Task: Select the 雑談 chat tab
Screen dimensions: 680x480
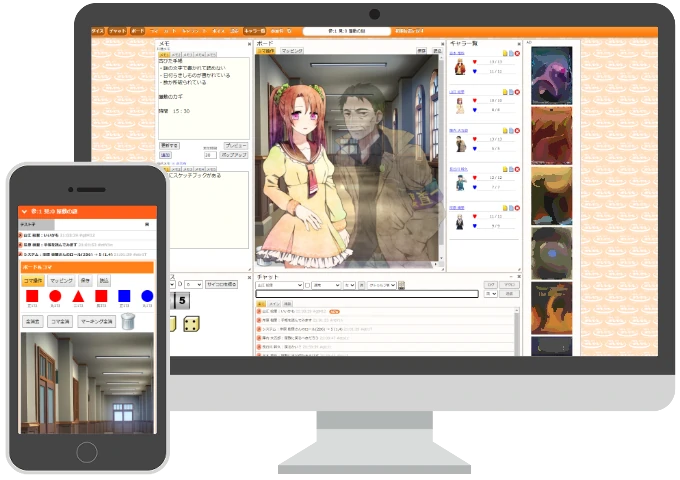Action: point(288,304)
